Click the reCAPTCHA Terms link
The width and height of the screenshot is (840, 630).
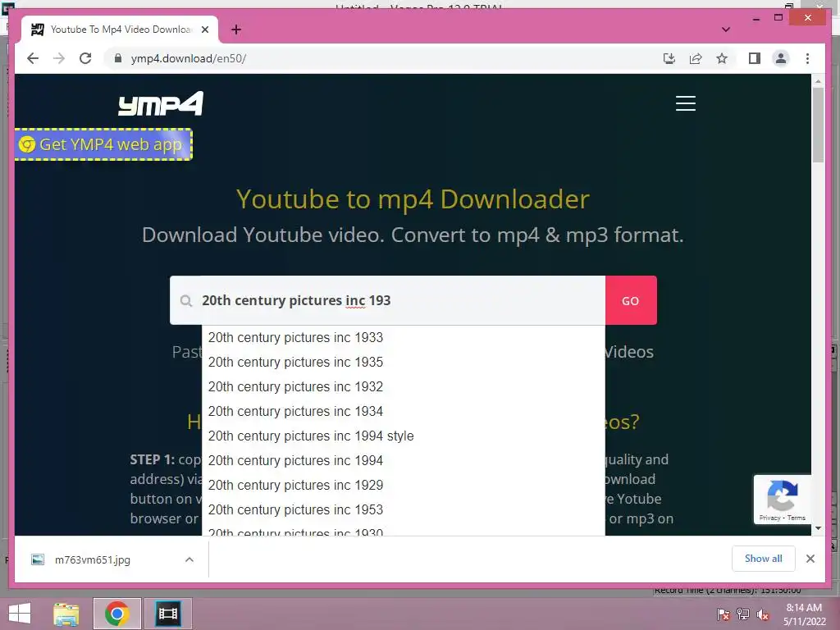(x=797, y=518)
